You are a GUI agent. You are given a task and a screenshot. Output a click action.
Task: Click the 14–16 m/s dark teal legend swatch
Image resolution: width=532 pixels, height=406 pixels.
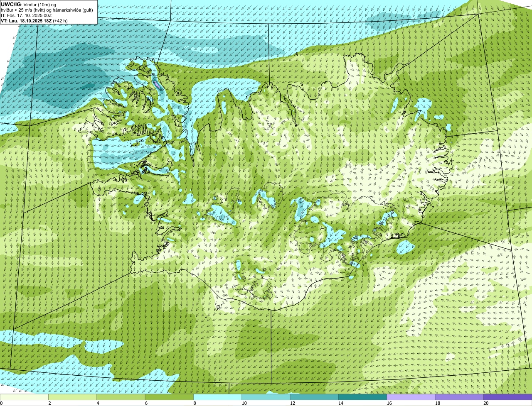[362, 397]
